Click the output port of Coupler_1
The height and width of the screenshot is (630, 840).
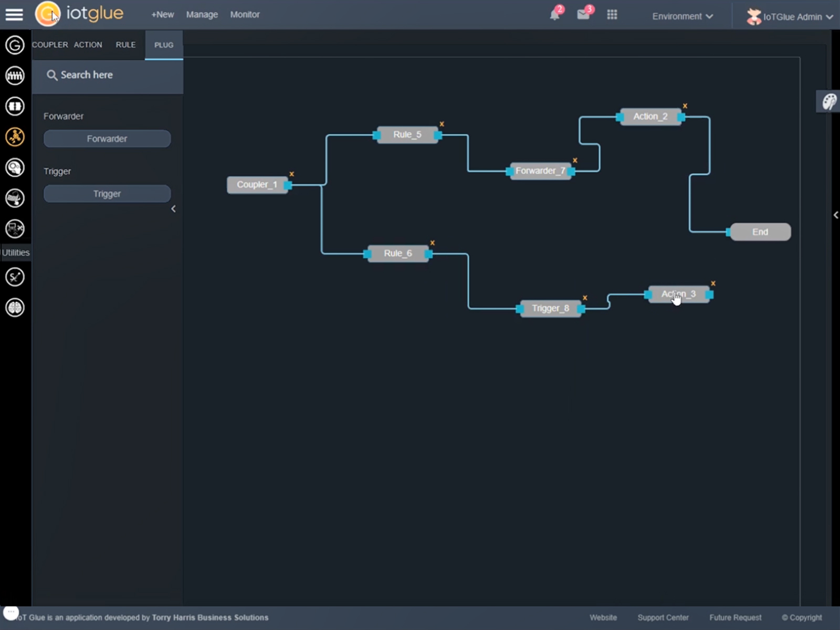pos(288,185)
